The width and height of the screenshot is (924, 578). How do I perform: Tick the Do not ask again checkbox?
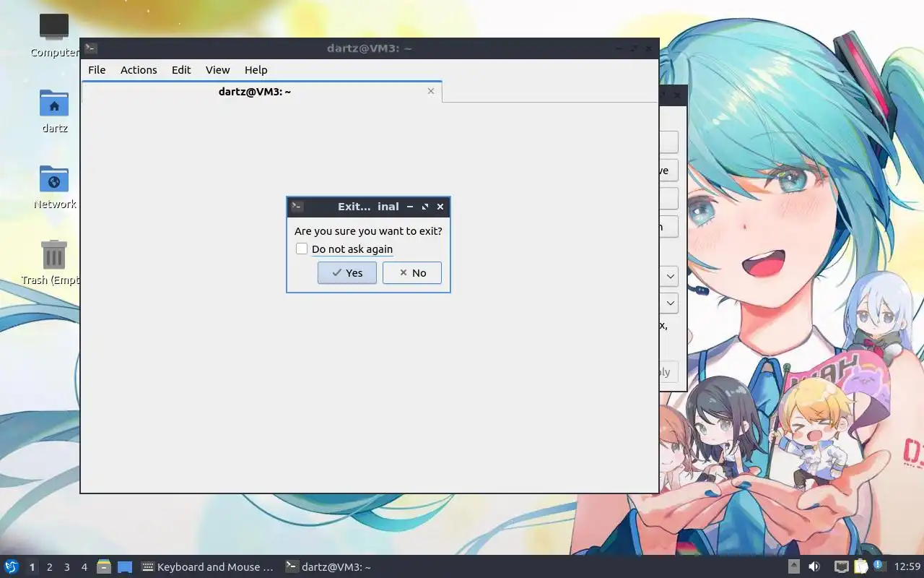pyautogui.click(x=302, y=249)
